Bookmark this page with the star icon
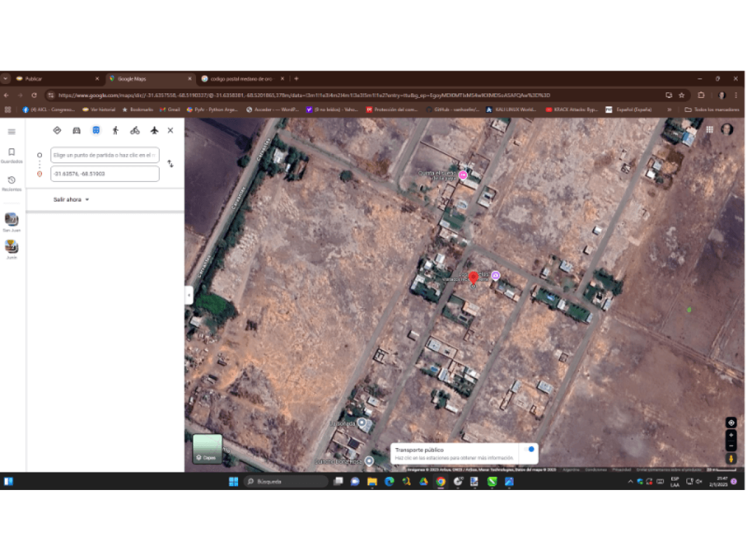 coord(681,95)
